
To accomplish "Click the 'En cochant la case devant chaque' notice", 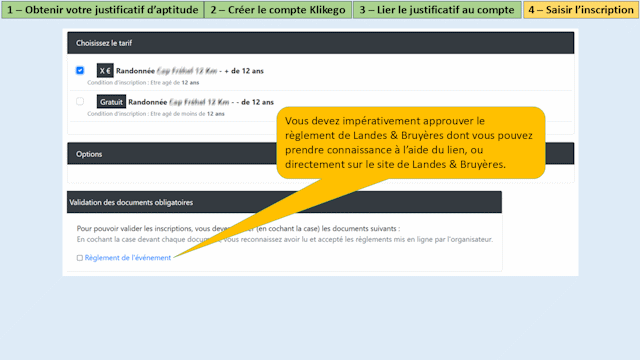I will point(284,240).
